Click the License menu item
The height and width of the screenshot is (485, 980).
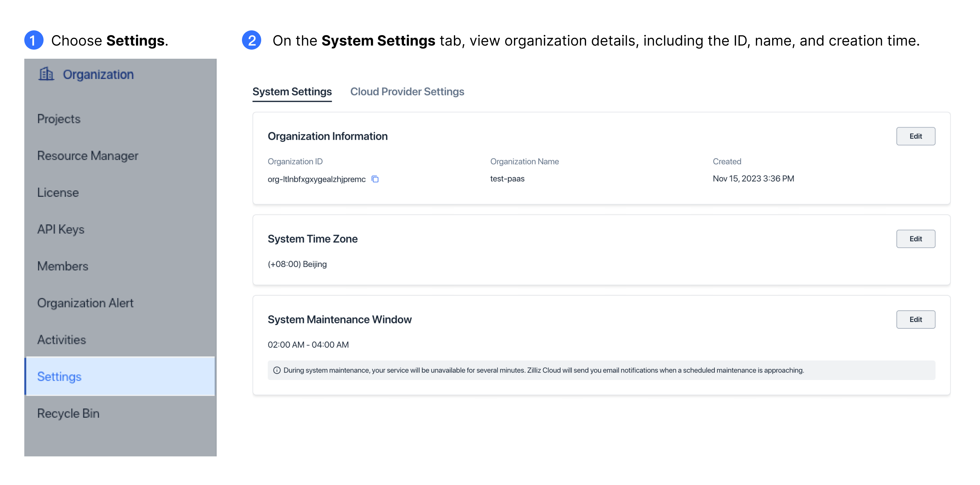coord(57,192)
